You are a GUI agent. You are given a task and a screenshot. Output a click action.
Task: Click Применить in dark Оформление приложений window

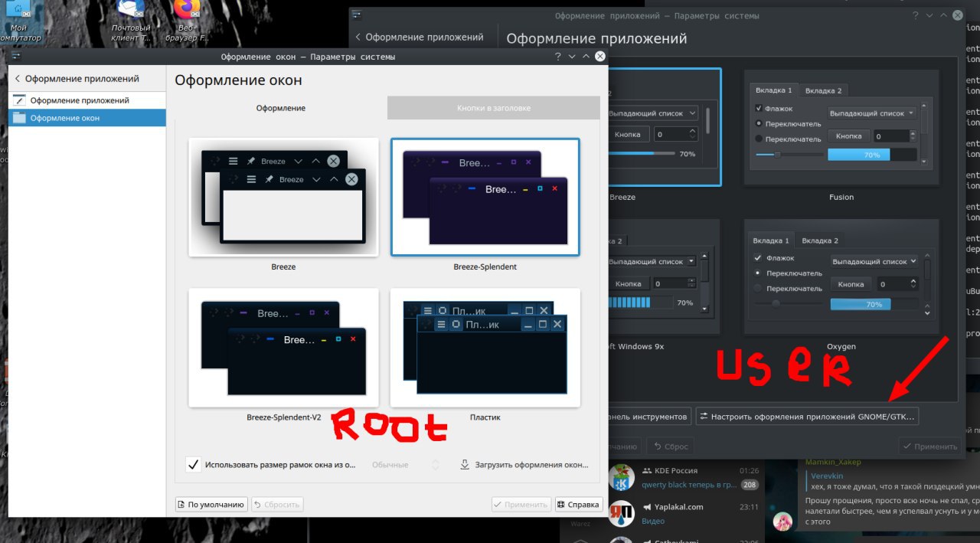pyautogui.click(x=929, y=447)
